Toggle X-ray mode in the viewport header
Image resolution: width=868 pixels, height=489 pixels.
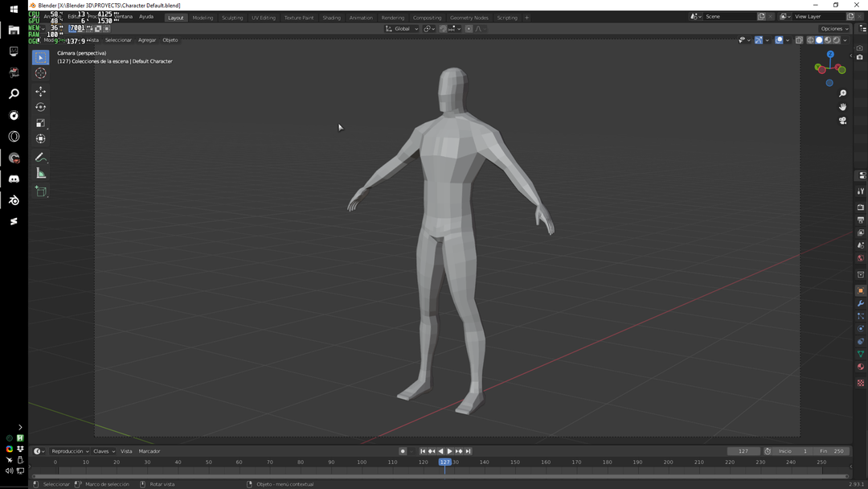click(799, 39)
